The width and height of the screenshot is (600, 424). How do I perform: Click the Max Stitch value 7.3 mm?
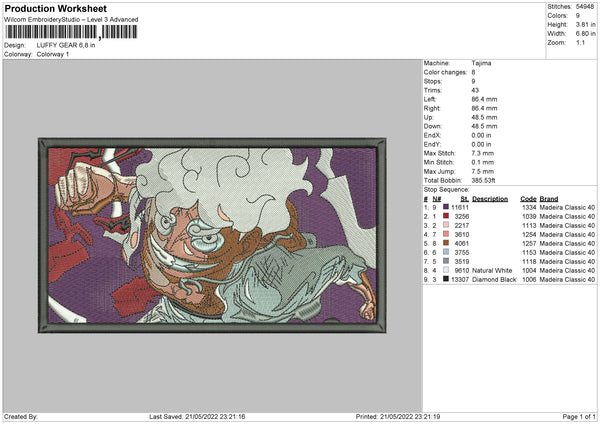(483, 153)
